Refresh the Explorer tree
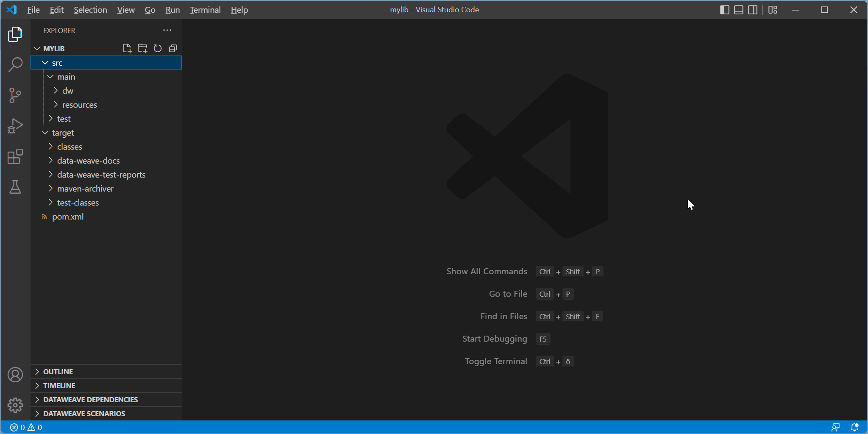 point(158,48)
